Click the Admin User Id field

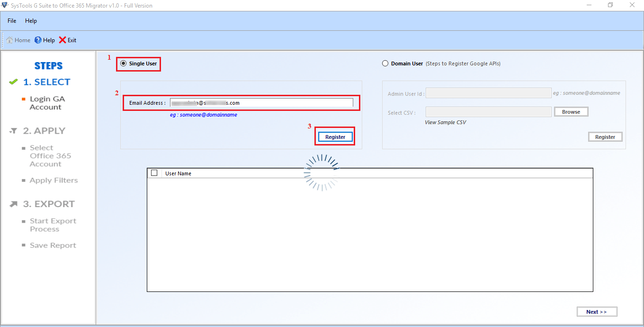click(x=489, y=93)
